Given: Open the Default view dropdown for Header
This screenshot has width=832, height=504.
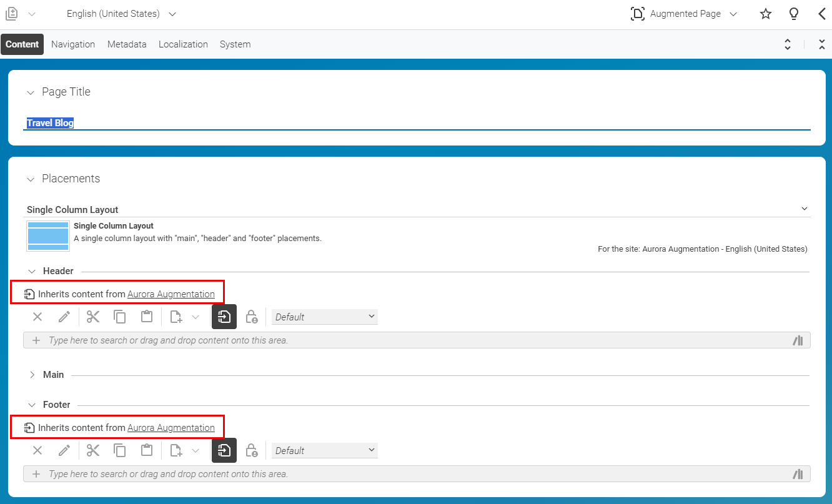Looking at the screenshot, I should coord(324,317).
